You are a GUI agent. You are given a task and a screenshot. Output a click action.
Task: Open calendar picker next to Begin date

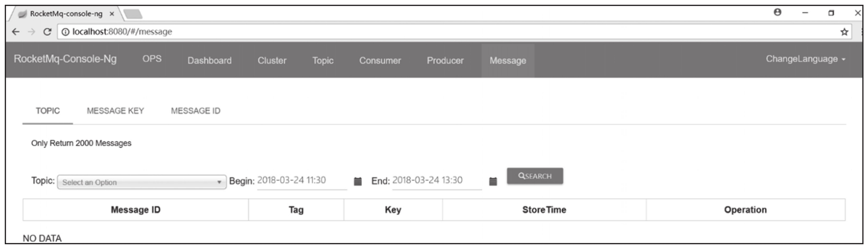pyautogui.click(x=357, y=181)
